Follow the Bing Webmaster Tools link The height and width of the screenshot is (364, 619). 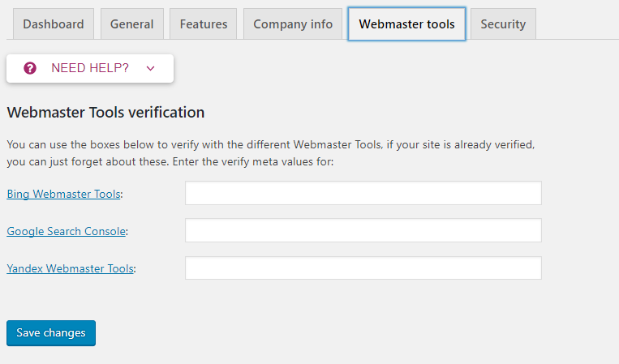click(x=63, y=194)
